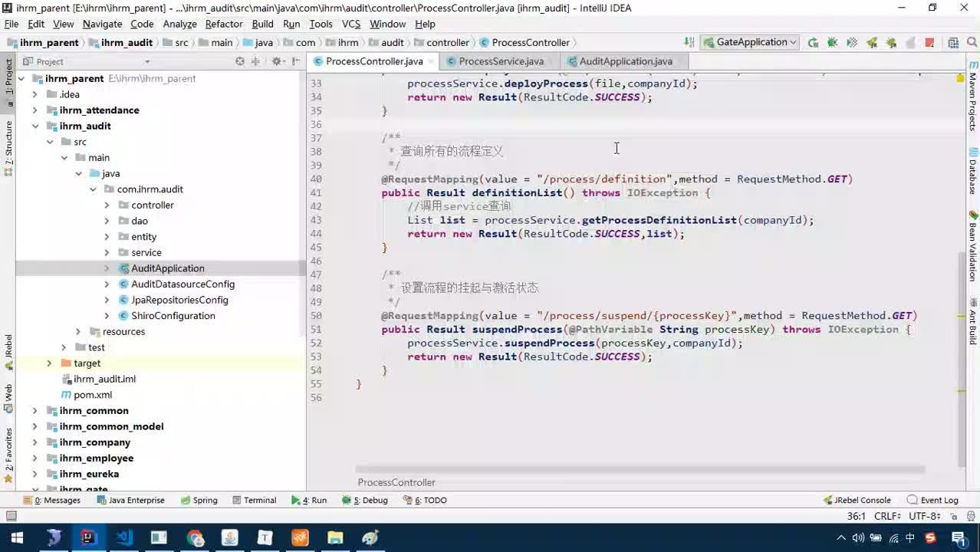980x552 pixels.
Task: Click the editor horizontal scrollbar
Action: coord(640,469)
